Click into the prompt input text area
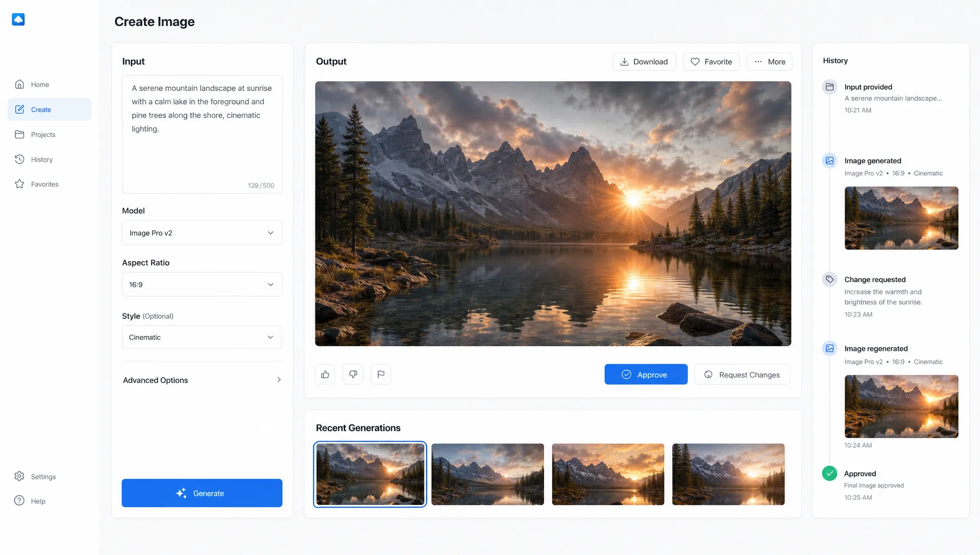Image resolution: width=980 pixels, height=555 pixels. pyautogui.click(x=202, y=134)
